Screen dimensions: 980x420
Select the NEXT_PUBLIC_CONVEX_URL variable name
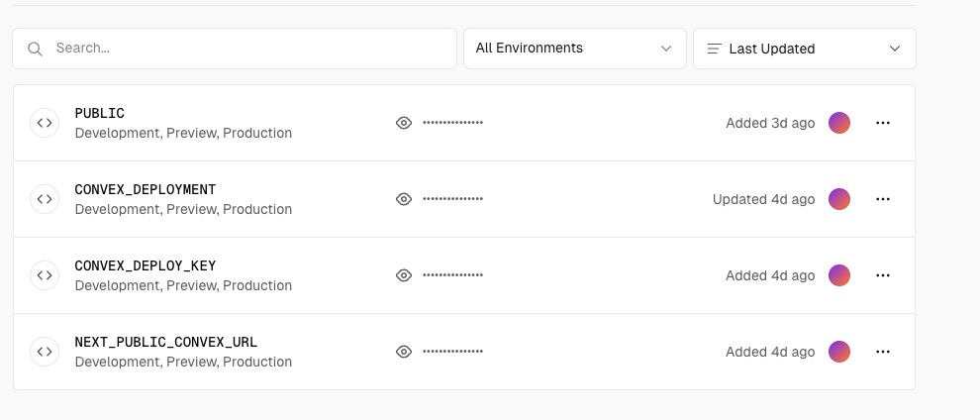[x=165, y=342]
